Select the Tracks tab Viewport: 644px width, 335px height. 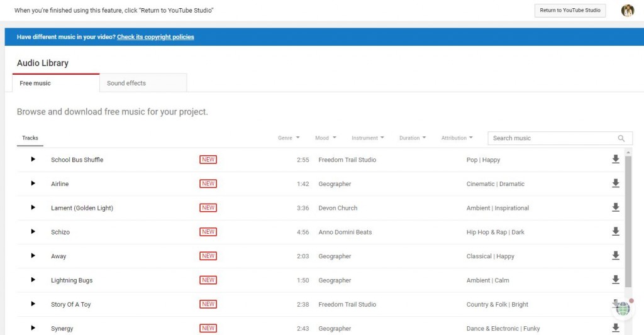click(x=30, y=138)
